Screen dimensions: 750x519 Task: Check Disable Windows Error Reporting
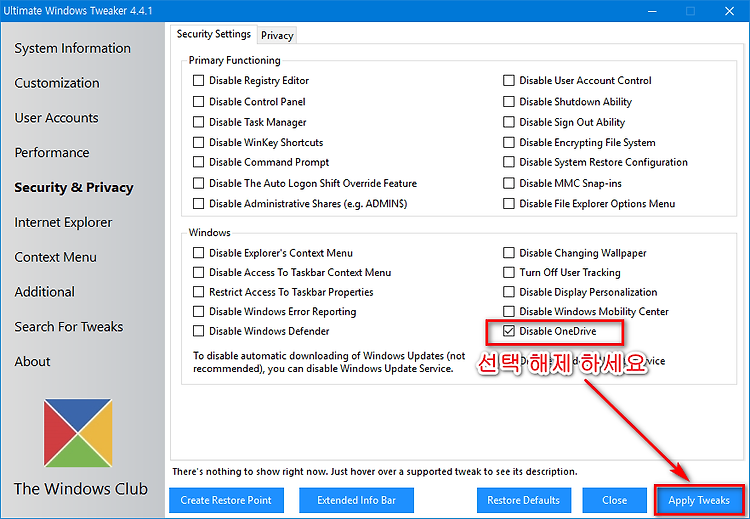tap(198, 311)
